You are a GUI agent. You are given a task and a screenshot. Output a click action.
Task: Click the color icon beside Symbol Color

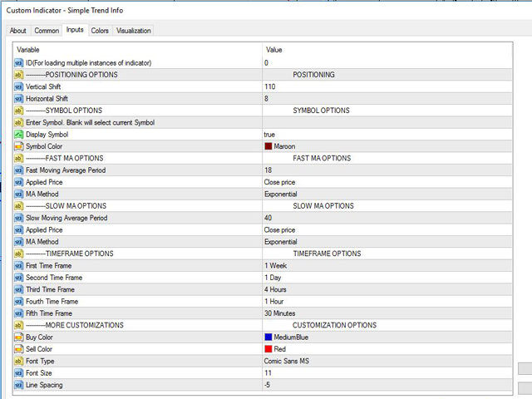tap(18, 146)
